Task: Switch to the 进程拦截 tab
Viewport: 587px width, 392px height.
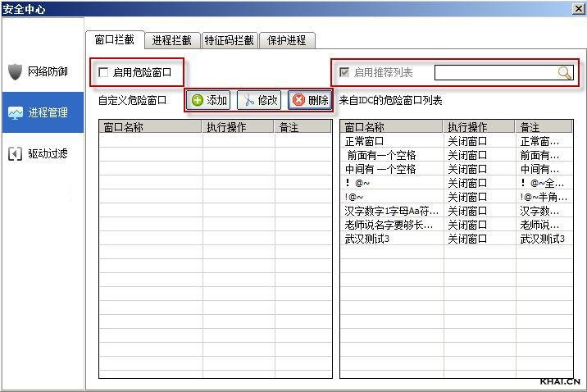Action: (x=171, y=40)
